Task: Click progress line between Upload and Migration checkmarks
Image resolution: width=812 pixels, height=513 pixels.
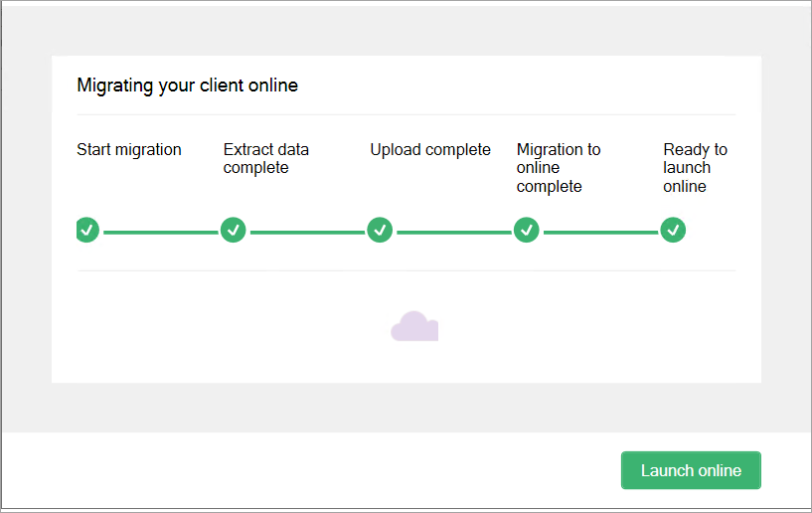Action: click(x=453, y=232)
